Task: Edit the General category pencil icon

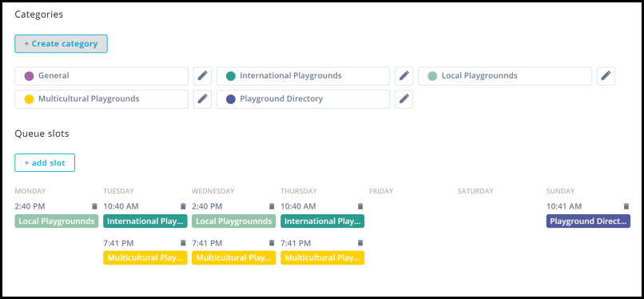Action: 202,76
